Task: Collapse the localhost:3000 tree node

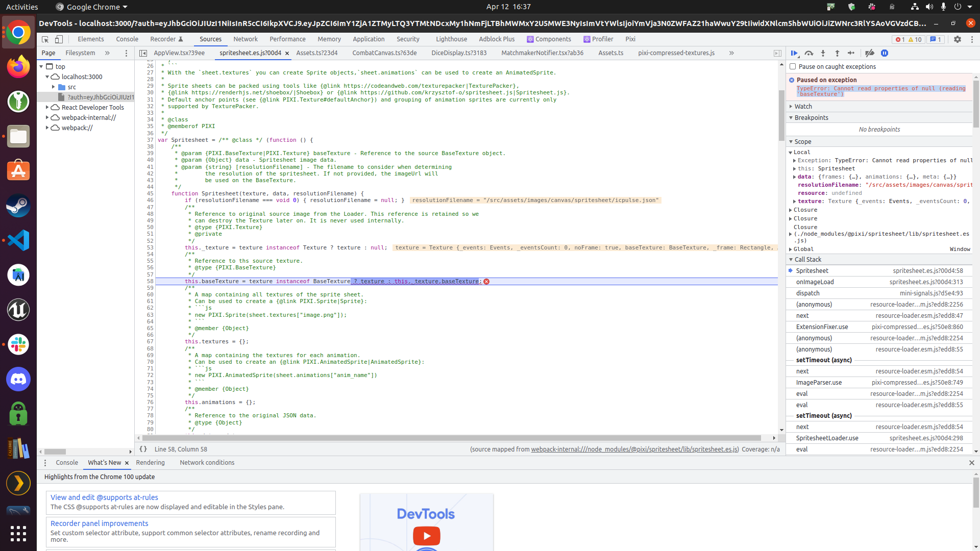Action: 47,77
